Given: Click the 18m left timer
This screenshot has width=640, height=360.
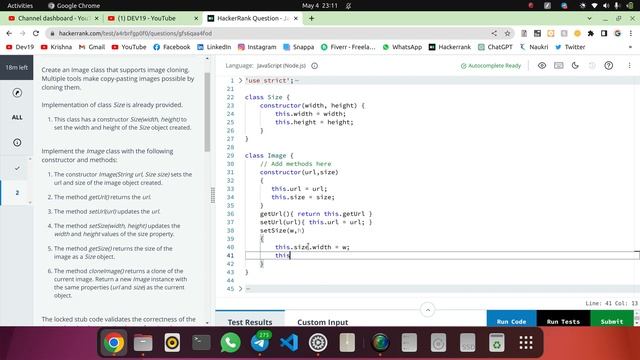Looking at the screenshot, I should (17, 67).
